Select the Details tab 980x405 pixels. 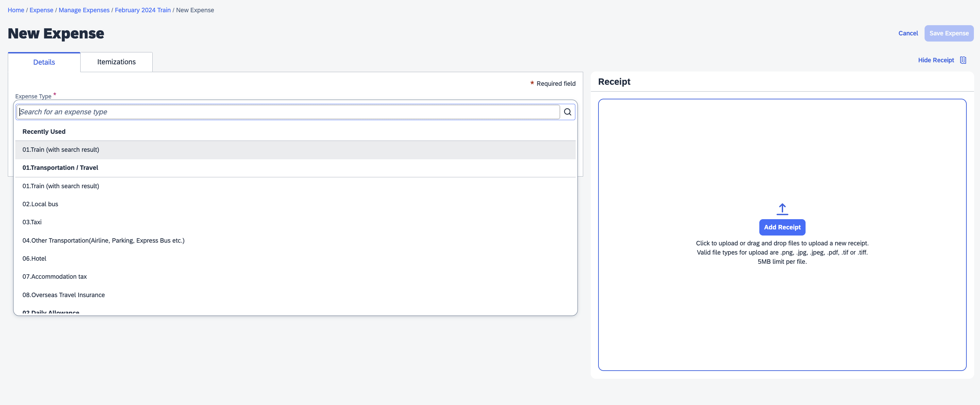tap(44, 62)
